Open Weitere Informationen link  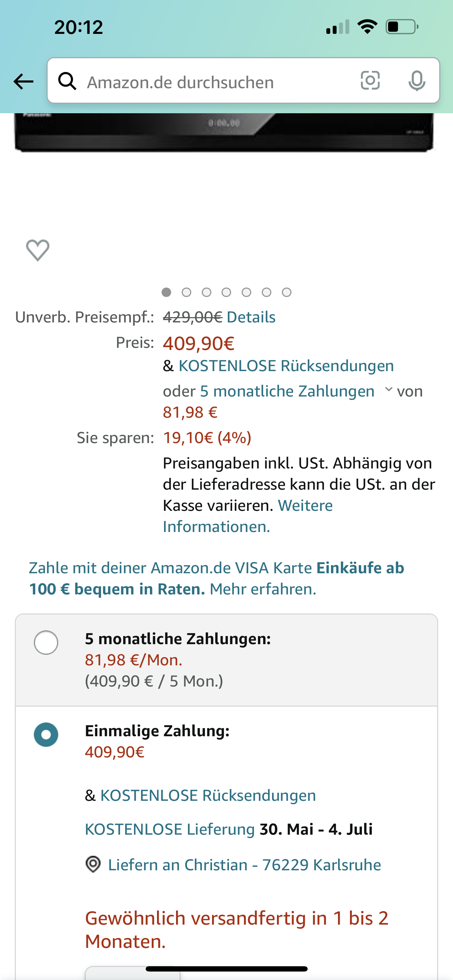[248, 516]
